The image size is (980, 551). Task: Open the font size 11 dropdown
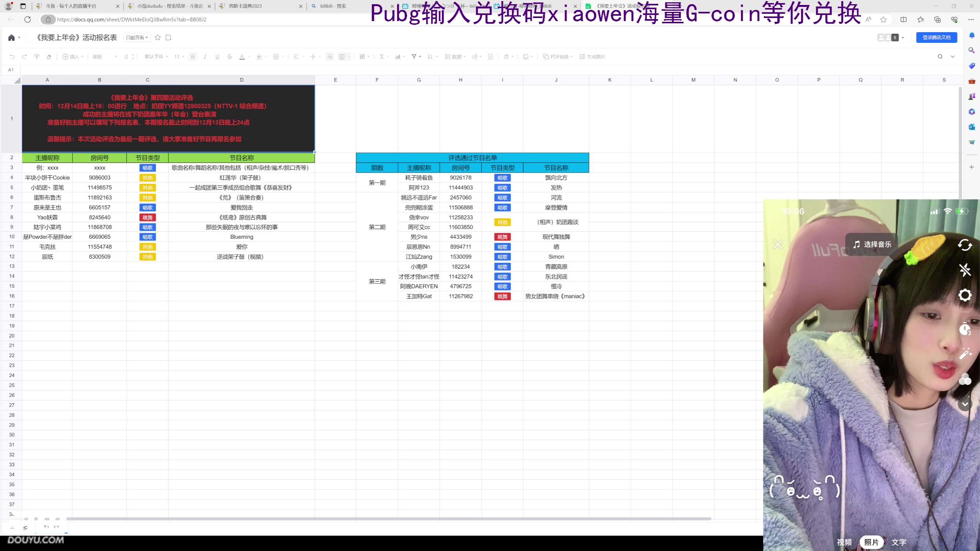click(179, 57)
